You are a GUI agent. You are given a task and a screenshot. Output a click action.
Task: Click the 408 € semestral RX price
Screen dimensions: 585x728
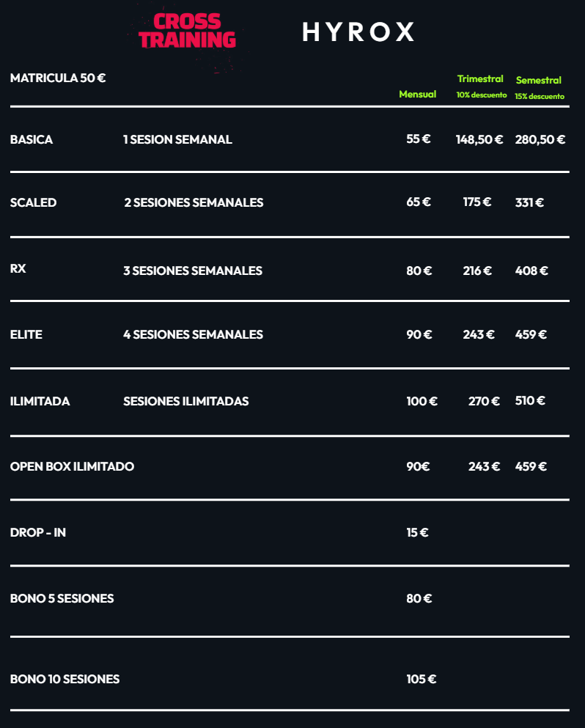click(x=531, y=271)
